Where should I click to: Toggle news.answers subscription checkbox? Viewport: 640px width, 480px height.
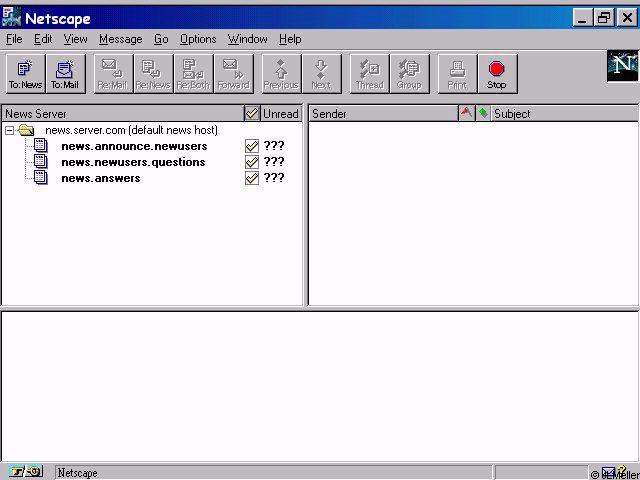coord(252,178)
